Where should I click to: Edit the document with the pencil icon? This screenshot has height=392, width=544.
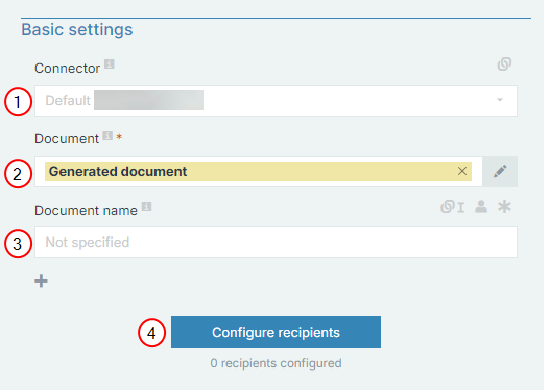500,171
